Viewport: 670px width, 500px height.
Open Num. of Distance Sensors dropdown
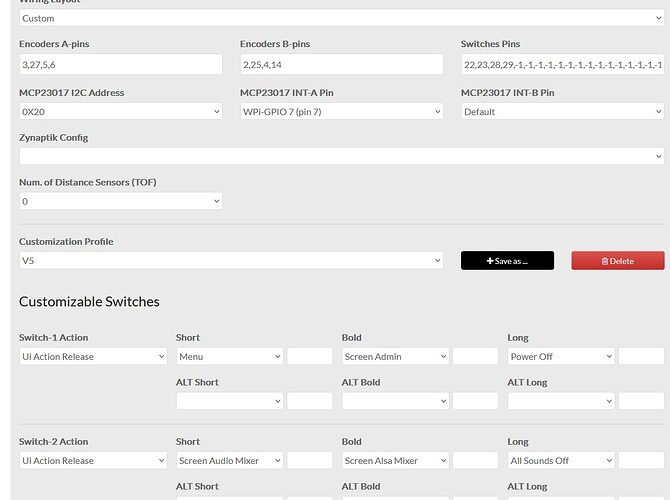coord(120,201)
